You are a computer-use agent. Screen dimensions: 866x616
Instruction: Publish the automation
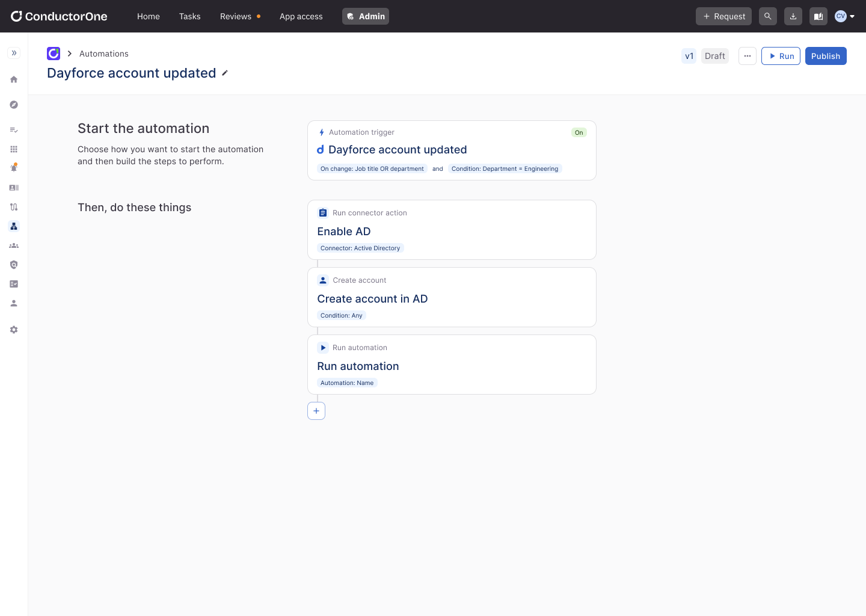click(x=826, y=56)
